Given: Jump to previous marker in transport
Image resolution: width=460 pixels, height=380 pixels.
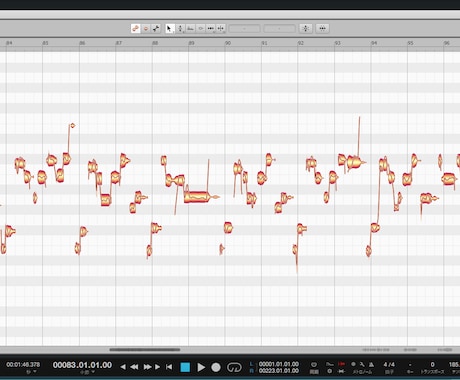Looking at the screenshot, I should (x=123, y=367).
